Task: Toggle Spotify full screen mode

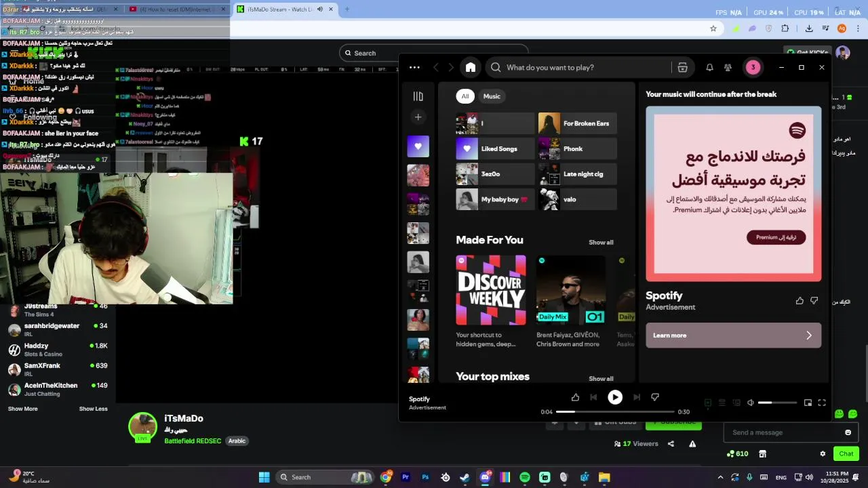Action: [822, 403]
